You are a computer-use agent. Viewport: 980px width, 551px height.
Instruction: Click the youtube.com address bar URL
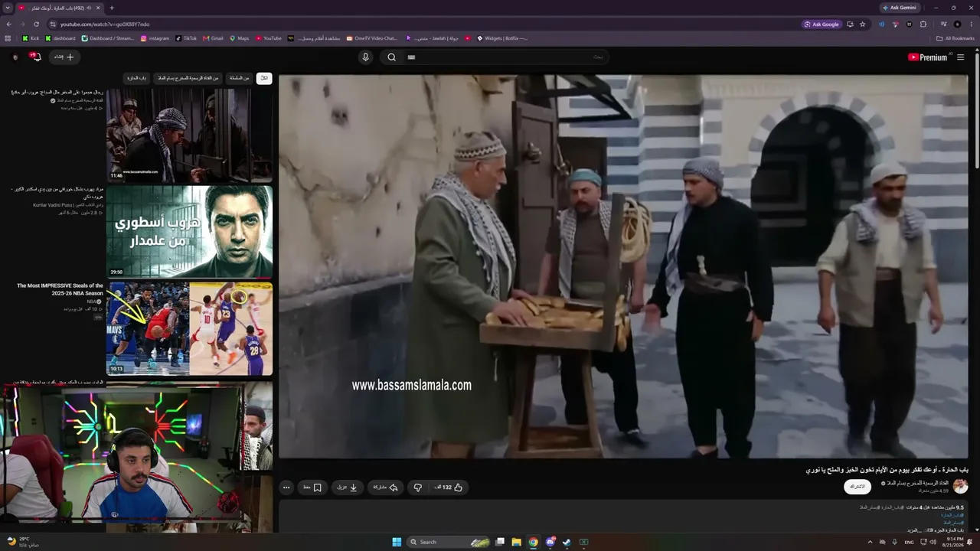tap(105, 24)
